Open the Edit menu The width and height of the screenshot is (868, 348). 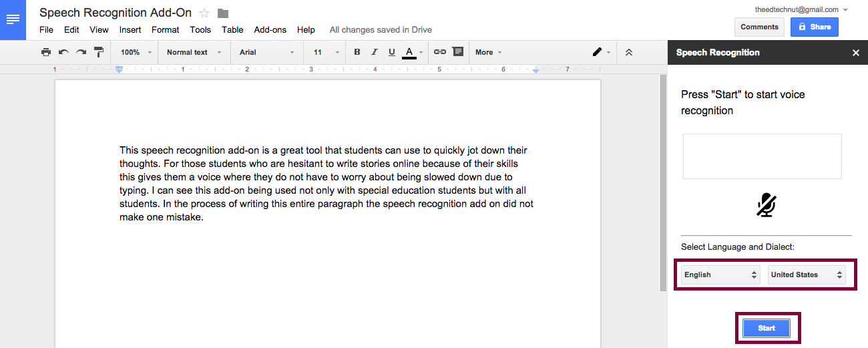[71, 29]
